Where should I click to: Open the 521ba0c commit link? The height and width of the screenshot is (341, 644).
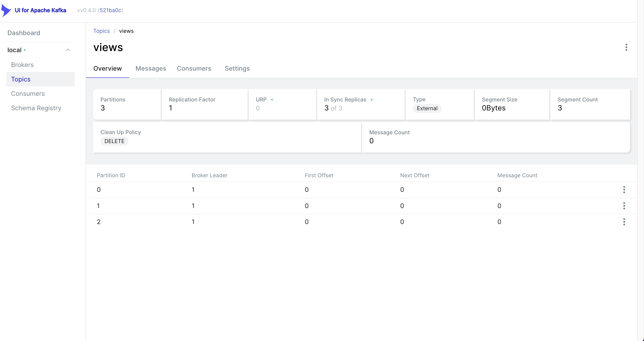pyautogui.click(x=111, y=10)
